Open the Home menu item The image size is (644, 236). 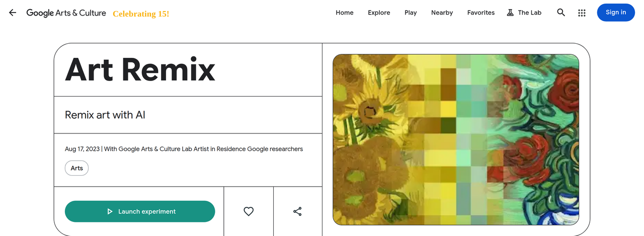coord(345,13)
